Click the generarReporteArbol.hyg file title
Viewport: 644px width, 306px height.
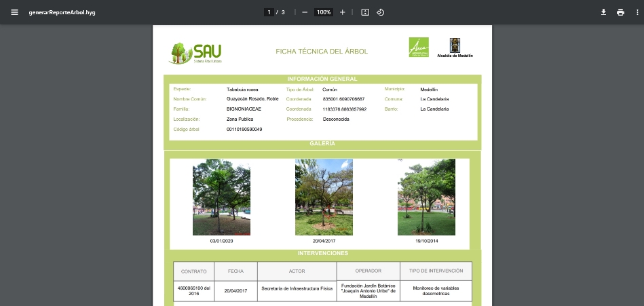(x=62, y=12)
